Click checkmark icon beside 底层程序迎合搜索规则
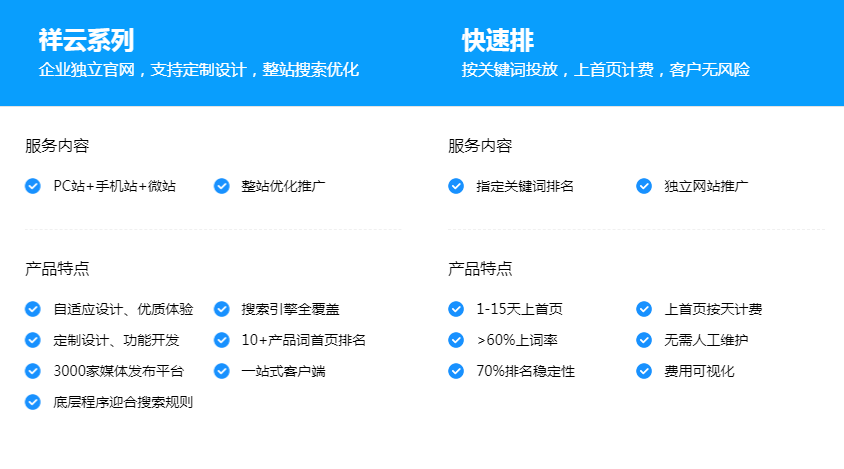Screen dimensions: 844x469 tap(33, 402)
